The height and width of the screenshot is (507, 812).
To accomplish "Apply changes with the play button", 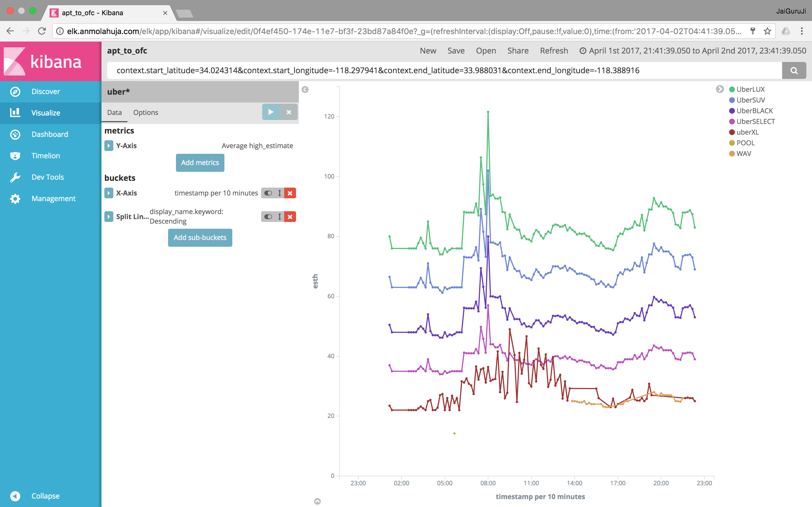I will pyautogui.click(x=271, y=112).
